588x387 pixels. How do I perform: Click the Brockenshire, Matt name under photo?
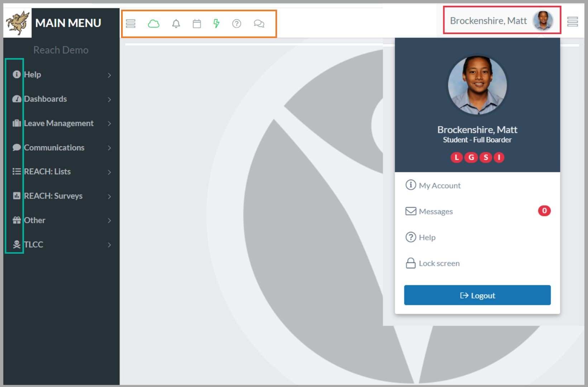pos(477,129)
